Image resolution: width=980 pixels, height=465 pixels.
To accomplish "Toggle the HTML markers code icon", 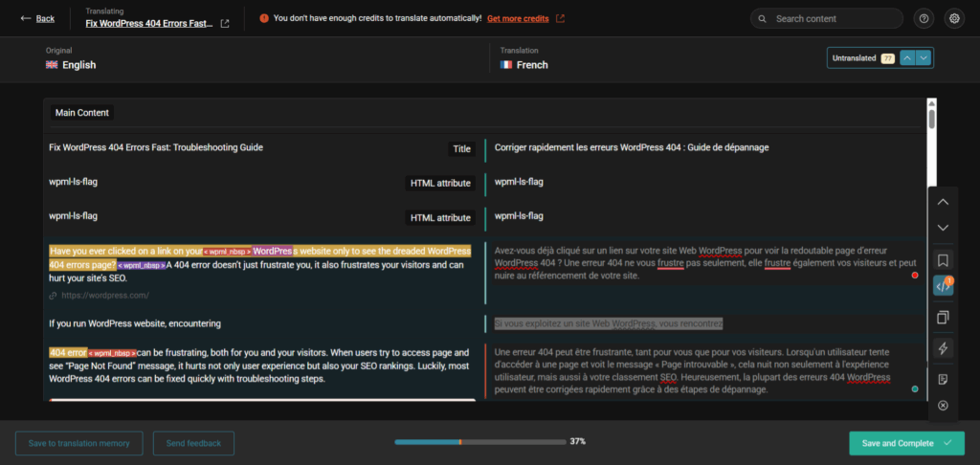I will coord(943,286).
